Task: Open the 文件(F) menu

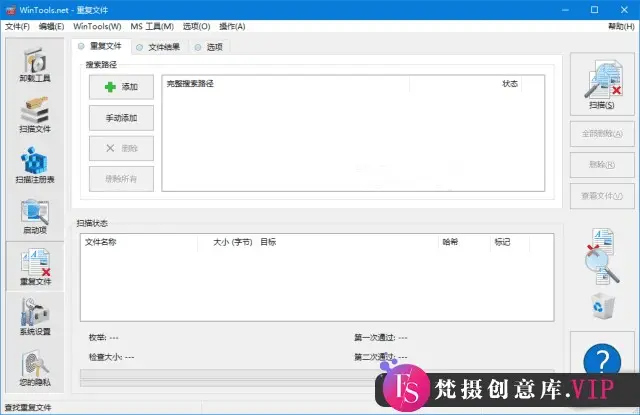Action: click(x=17, y=27)
